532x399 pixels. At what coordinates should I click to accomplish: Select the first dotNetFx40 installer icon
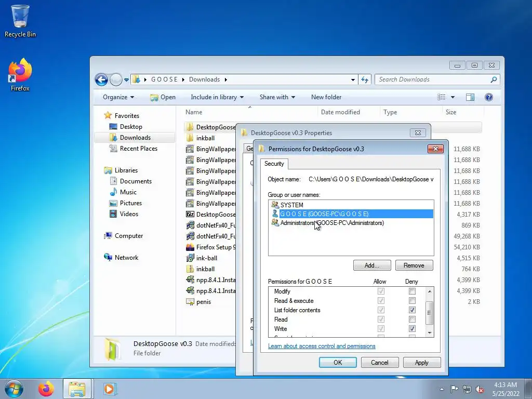pyautogui.click(x=190, y=225)
